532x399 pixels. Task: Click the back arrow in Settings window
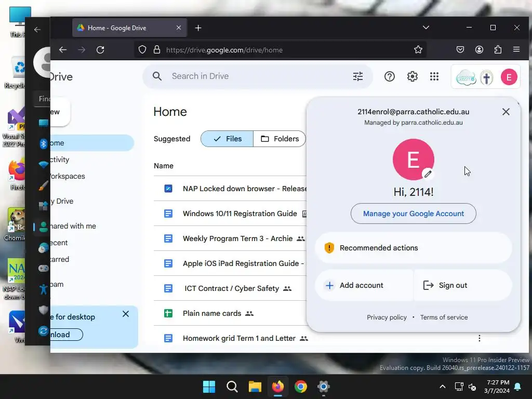[x=37, y=30]
